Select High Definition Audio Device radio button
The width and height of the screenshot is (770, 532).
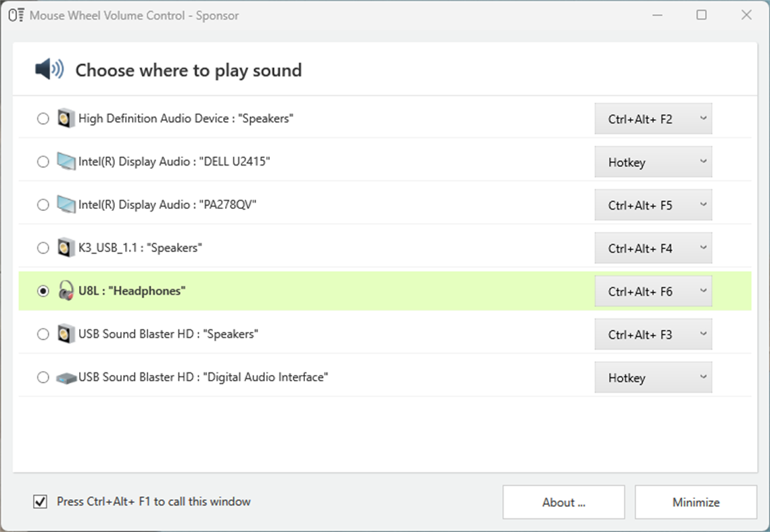(x=43, y=119)
